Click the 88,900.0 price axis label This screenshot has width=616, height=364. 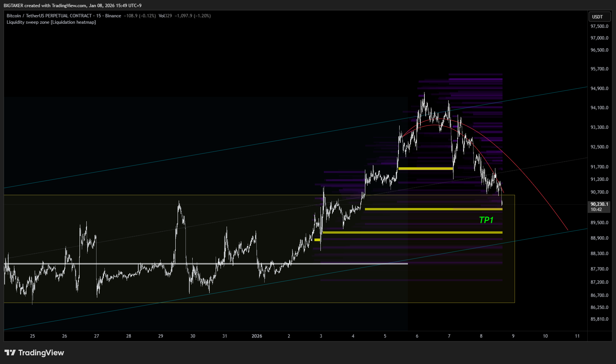pyautogui.click(x=599, y=238)
